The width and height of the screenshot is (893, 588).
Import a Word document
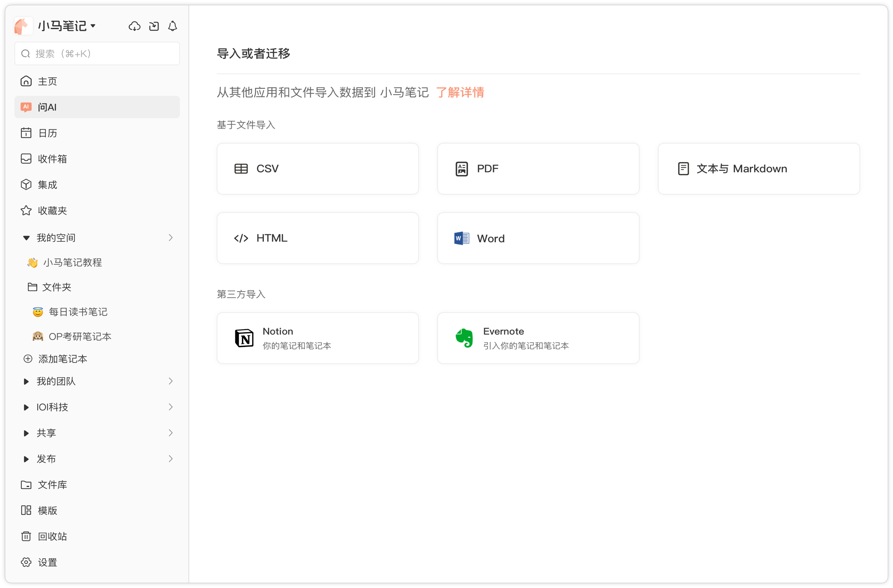pyautogui.click(x=538, y=238)
